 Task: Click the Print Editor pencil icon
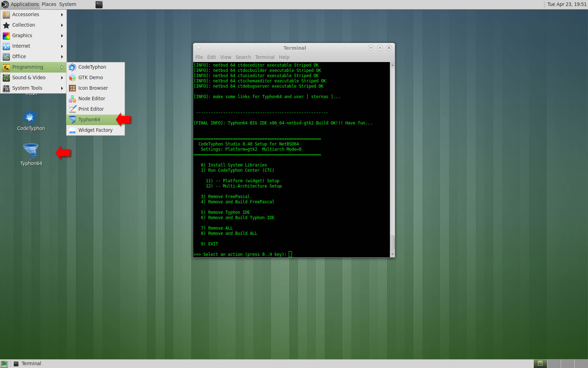[x=72, y=109]
